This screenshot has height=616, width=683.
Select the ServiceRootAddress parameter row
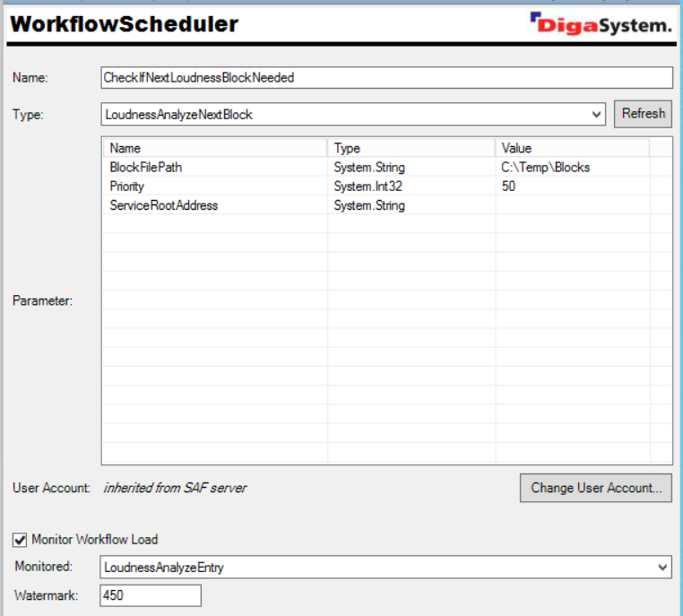[x=163, y=205]
